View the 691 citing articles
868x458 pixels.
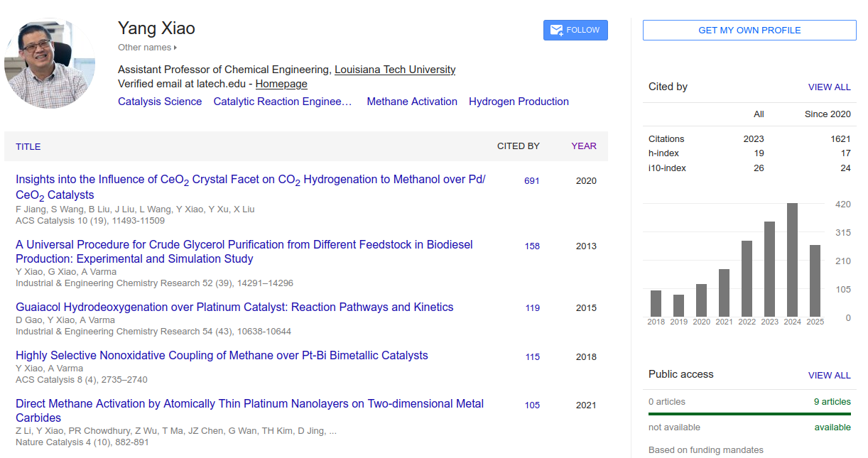[x=532, y=181]
